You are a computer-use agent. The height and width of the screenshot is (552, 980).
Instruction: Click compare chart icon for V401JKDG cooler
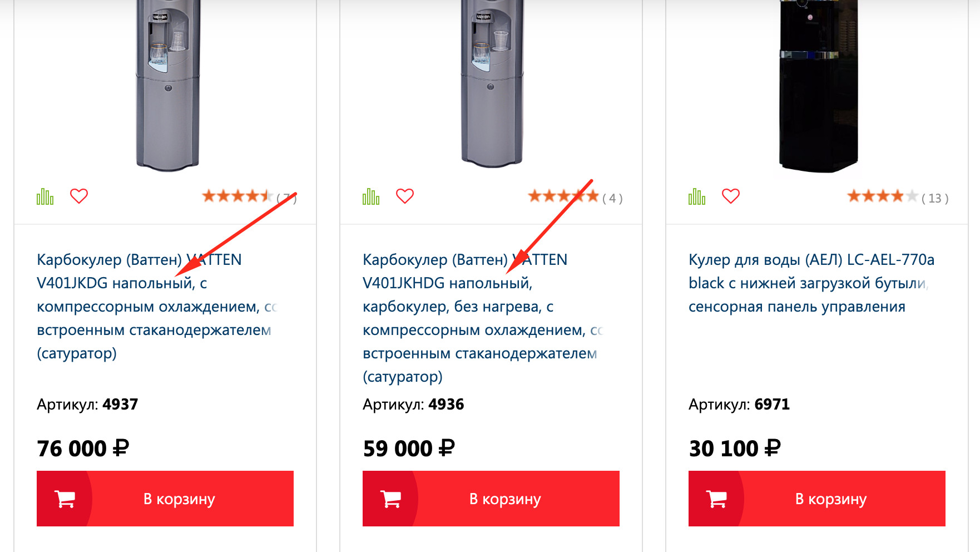coord(45,196)
